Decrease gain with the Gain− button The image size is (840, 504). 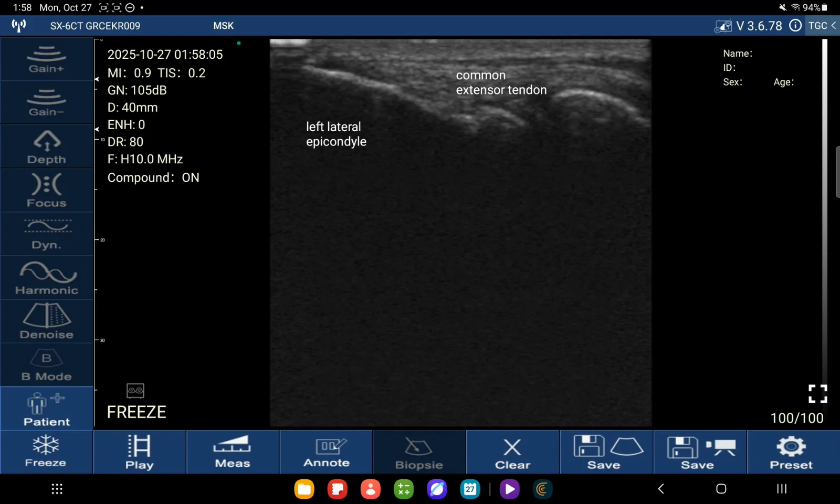(x=47, y=102)
